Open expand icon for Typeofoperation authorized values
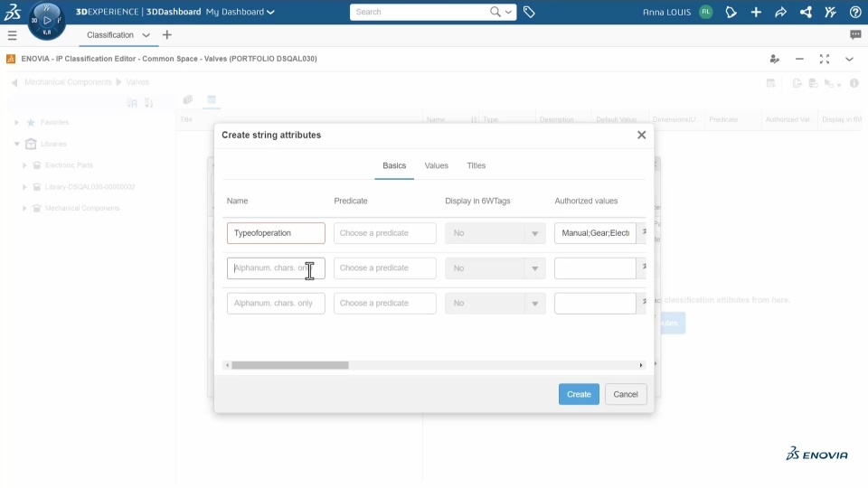 643,233
